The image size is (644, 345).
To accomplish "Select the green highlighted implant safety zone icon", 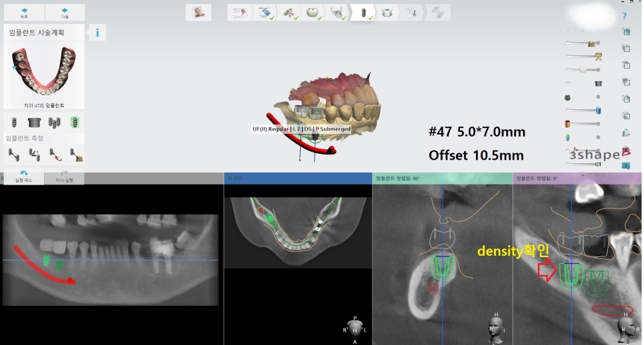I will click(75, 122).
